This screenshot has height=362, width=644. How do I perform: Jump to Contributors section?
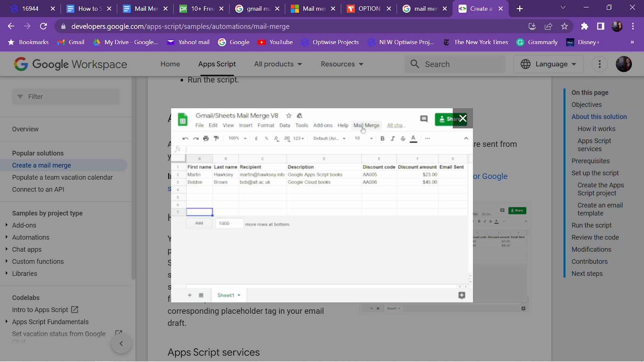[589, 261]
